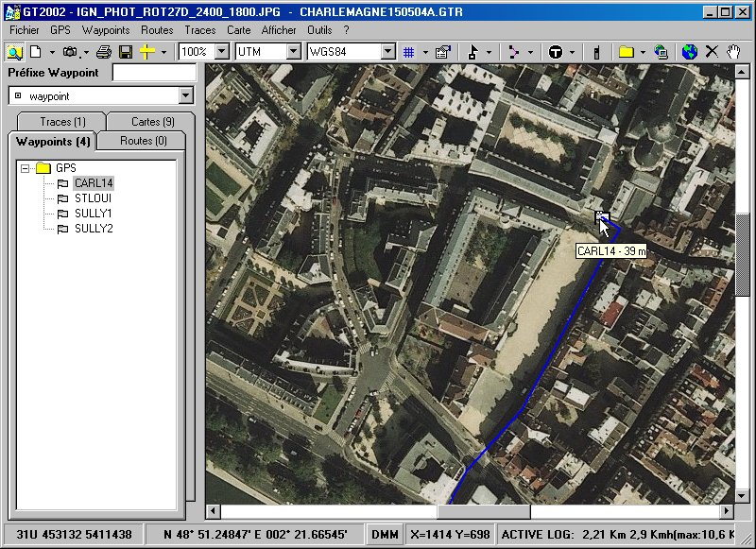Click the black X delete icon
This screenshot has height=549, width=756.
[712, 52]
